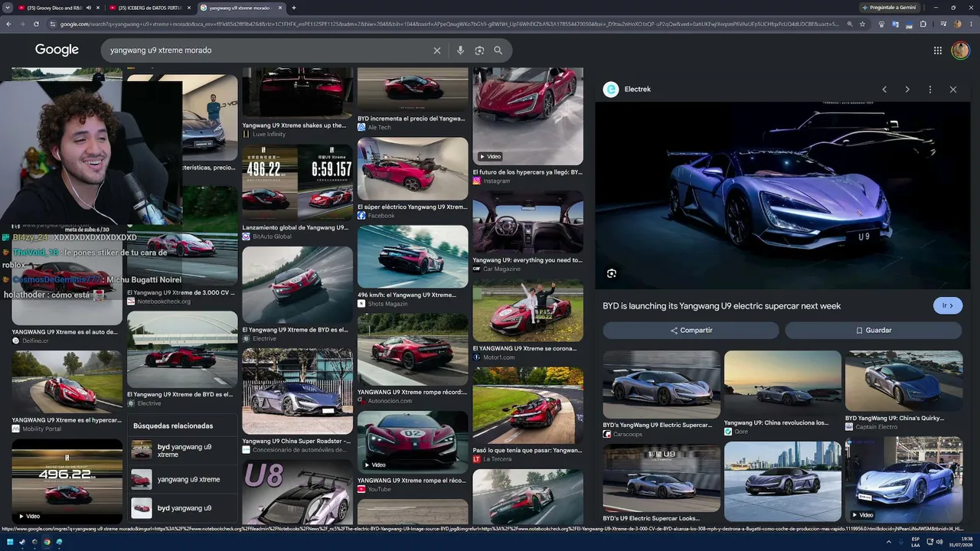Reload the current page

click(36, 24)
